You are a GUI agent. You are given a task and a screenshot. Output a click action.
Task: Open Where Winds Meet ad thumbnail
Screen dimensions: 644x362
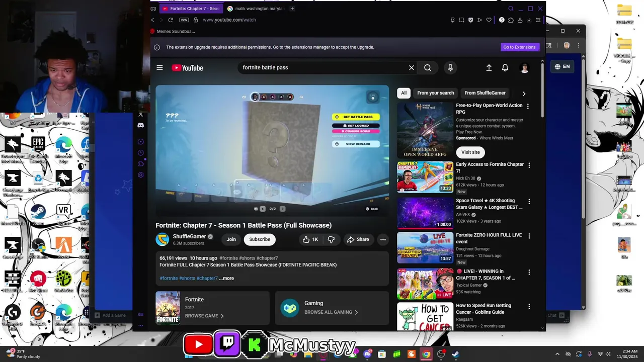coord(425,130)
